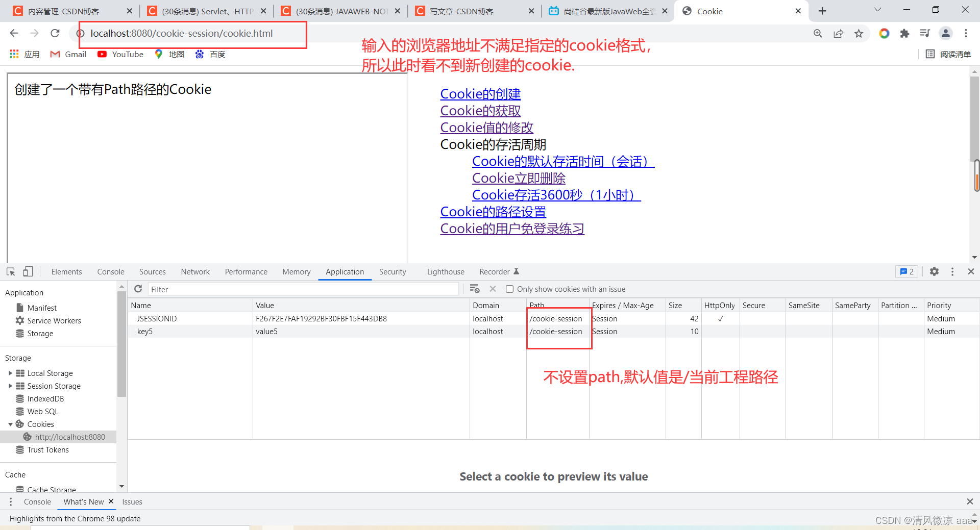Screen dimensions: 980x530
Task: Open the Issues tab in the drawer
Action: (x=132, y=502)
